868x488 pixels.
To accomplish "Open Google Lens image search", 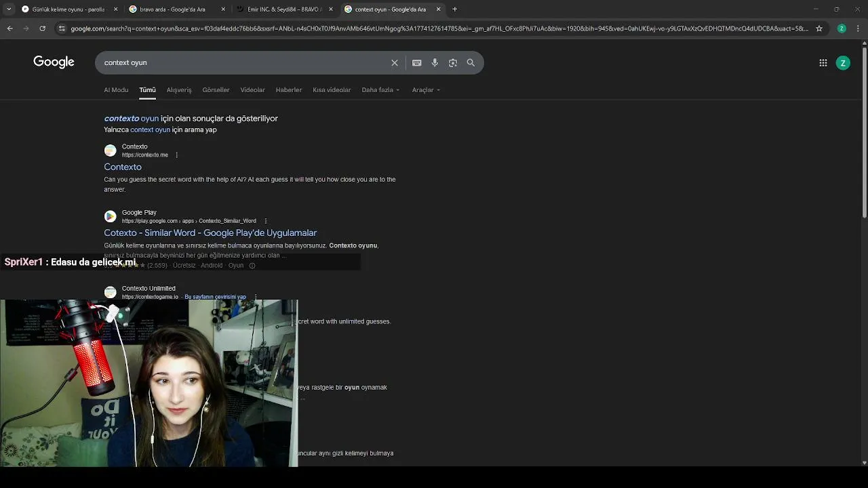I will click(x=453, y=62).
